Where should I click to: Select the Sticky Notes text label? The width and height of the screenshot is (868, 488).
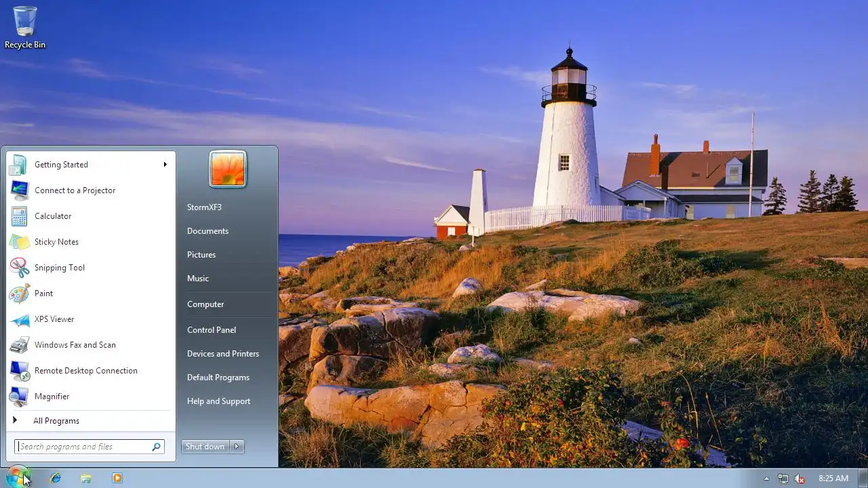pyautogui.click(x=56, y=242)
